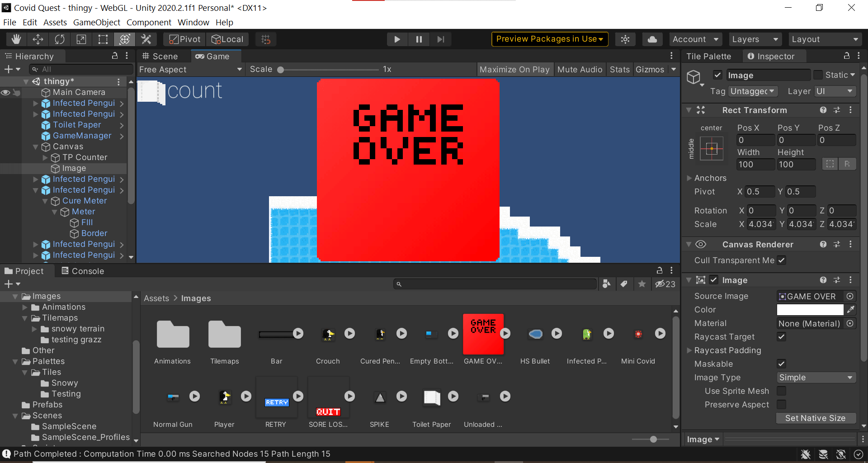This screenshot has width=868, height=463.
Task: Lock the Hierarchy panel
Action: tap(115, 56)
